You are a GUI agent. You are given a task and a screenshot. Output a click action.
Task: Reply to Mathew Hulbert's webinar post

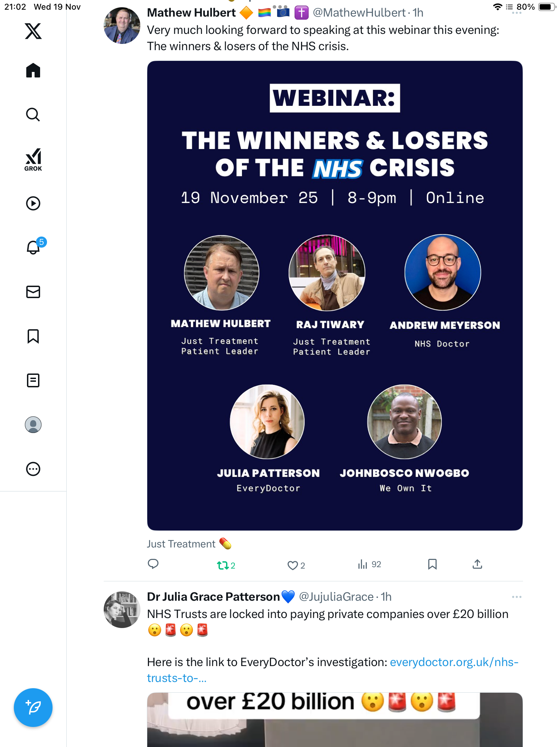(x=153, y=564)
